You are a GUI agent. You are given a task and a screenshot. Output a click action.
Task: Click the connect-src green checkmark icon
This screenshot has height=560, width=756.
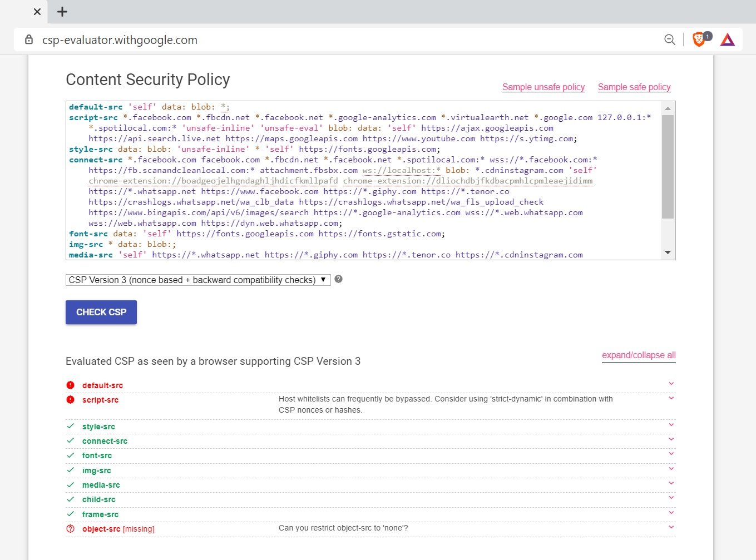pos(70,440)
